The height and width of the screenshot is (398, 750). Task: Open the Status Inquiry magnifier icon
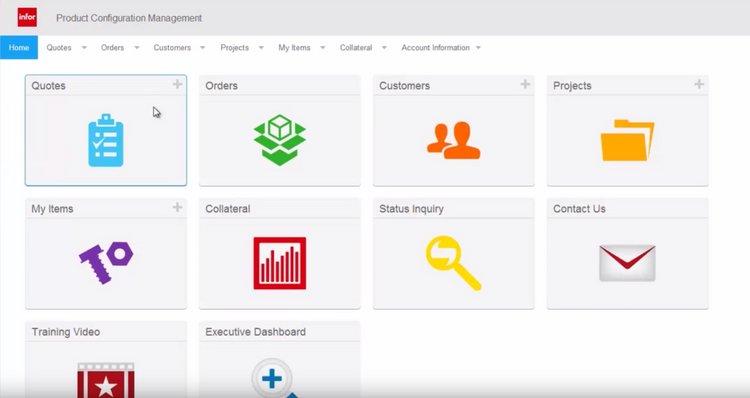453,263
